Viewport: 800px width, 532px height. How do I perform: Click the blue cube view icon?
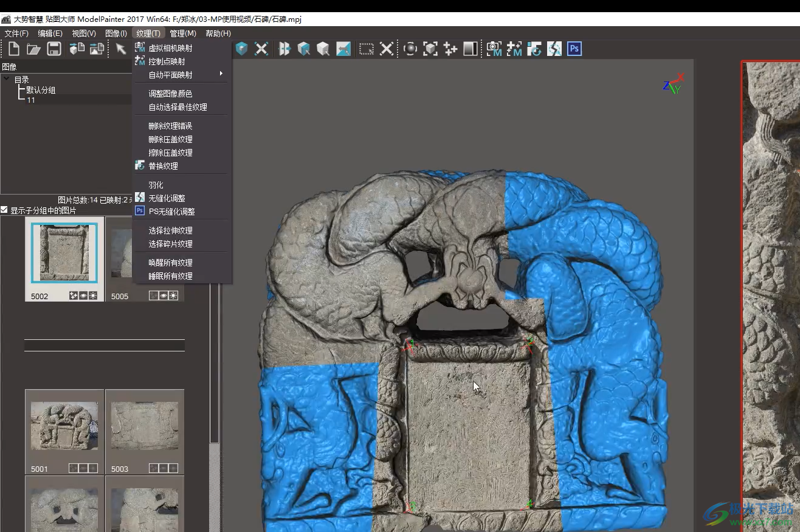[242, 49]
